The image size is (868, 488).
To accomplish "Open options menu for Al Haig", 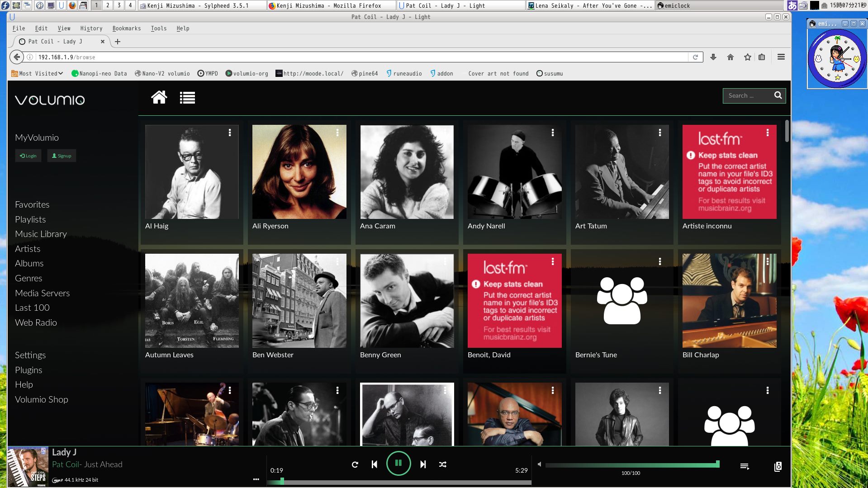I will (230, 133).
